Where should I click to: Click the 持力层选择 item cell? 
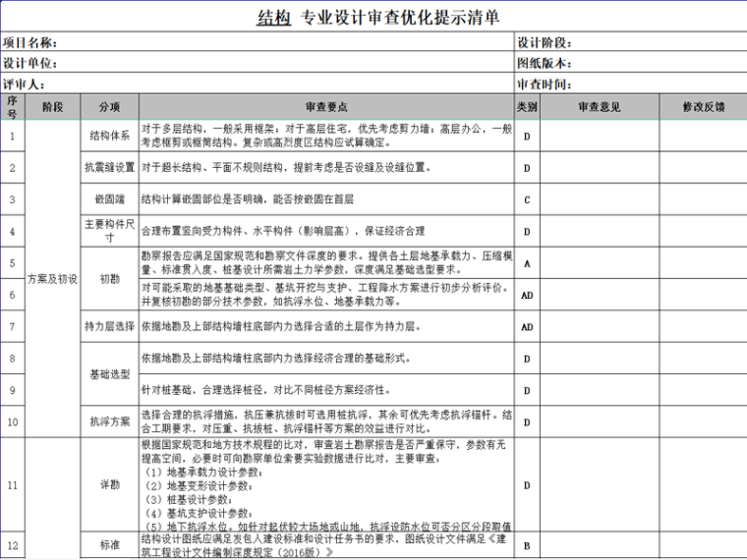point(109,326)
